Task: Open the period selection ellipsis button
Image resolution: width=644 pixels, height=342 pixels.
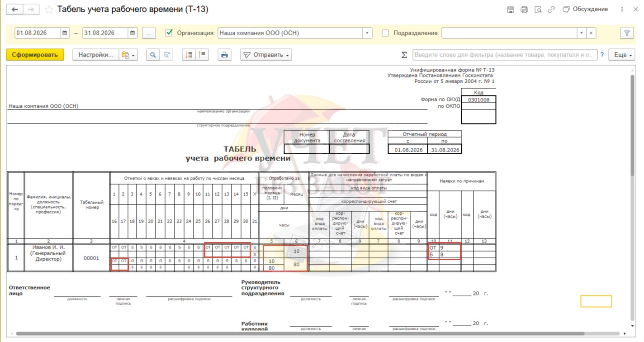Action: click(149, 33)
